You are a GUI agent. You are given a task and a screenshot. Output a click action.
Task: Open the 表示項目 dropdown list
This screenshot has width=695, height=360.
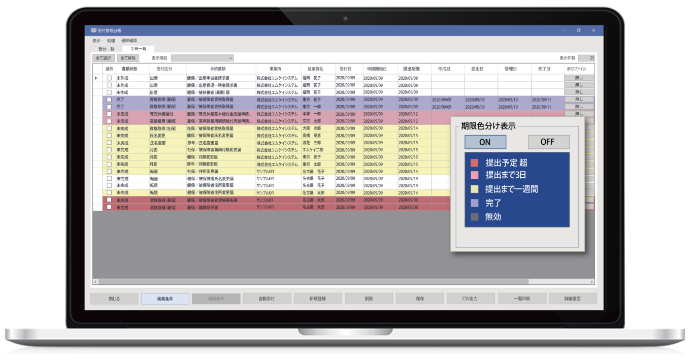tap(203, 58)
